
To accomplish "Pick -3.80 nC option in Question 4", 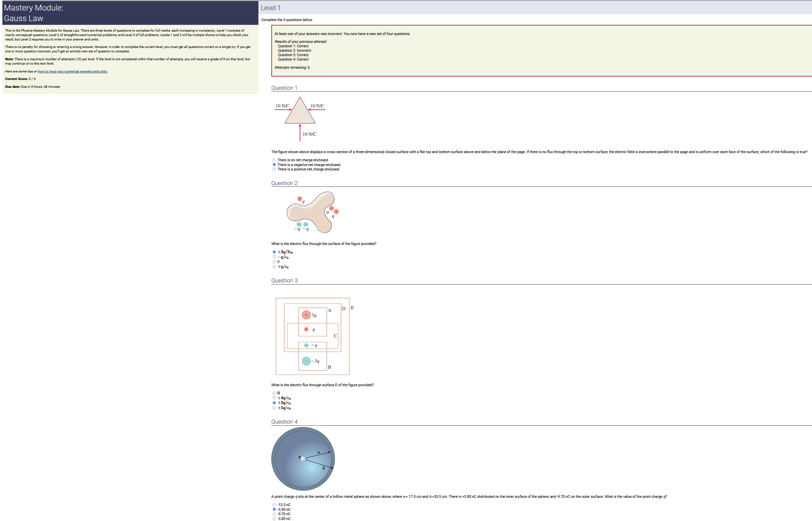I will pyautogui.click(x=274, y=519).
